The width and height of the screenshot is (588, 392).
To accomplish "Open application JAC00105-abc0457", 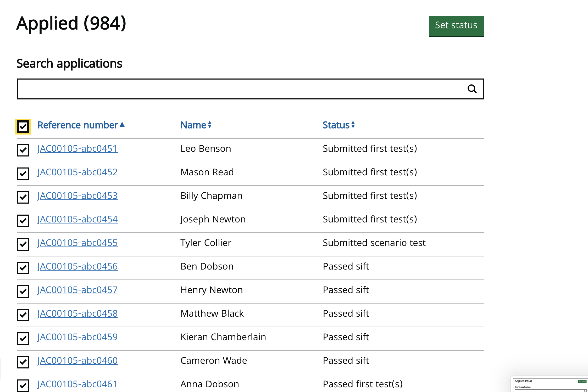I will click(x=77, y=290).
